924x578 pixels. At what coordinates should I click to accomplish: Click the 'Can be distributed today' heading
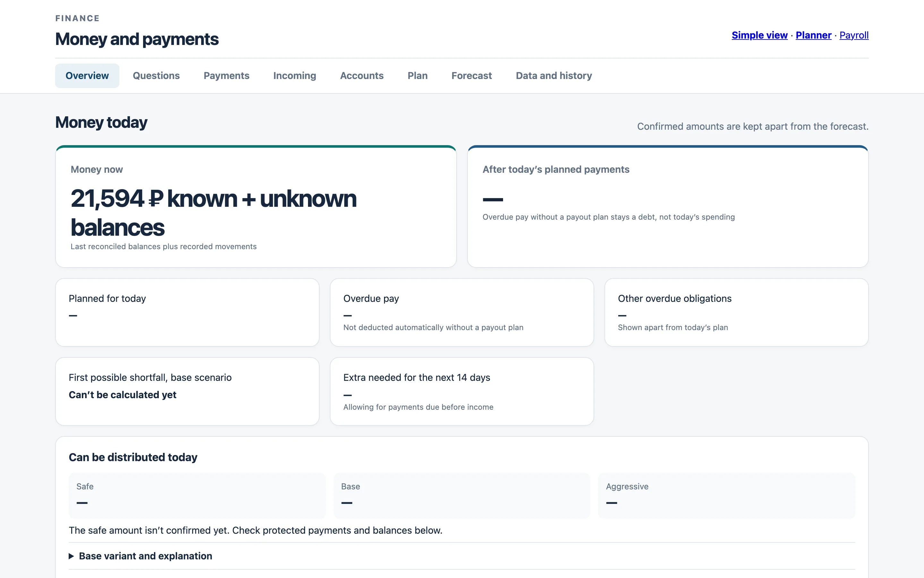(x=133, y=457)
